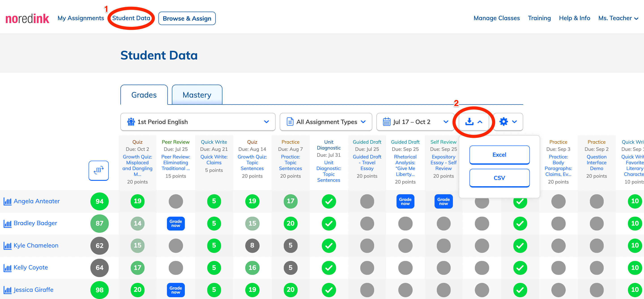Open Quick Write: Claims assignment
This screenshot has width=644, height=299.
coord(214,160)
